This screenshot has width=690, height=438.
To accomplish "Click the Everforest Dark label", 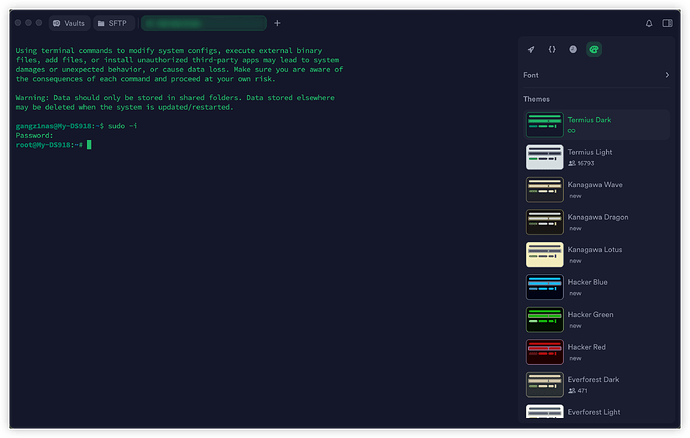I will click(x=593, y=379).
